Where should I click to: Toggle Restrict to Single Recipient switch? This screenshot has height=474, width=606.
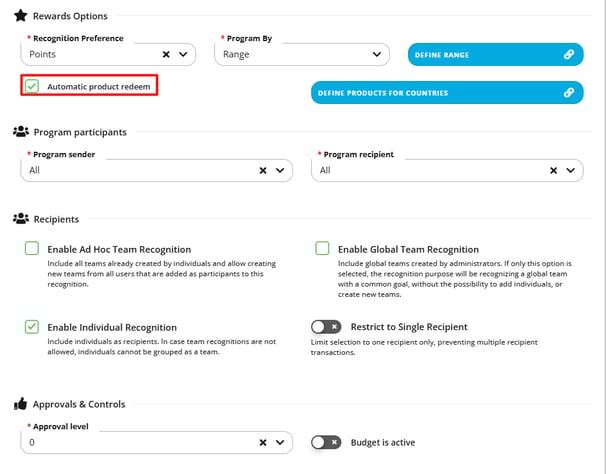[x=326, y=327]
